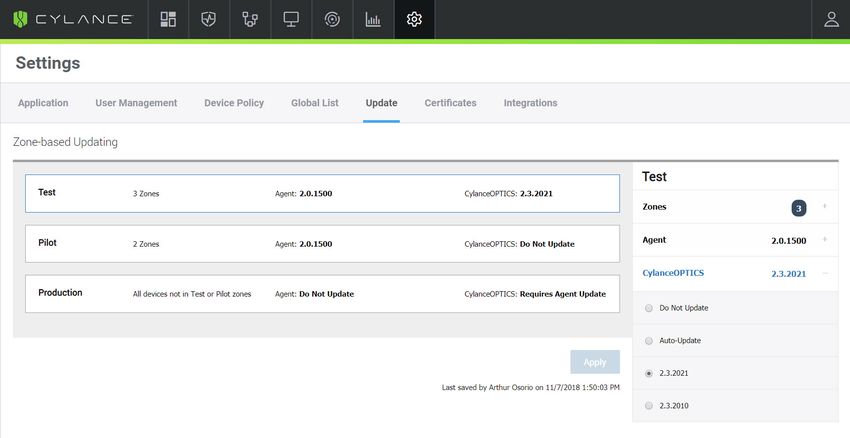The image size is (850, 438).
Task: Switch to the Certificates tab
Action: pos(450,103)
